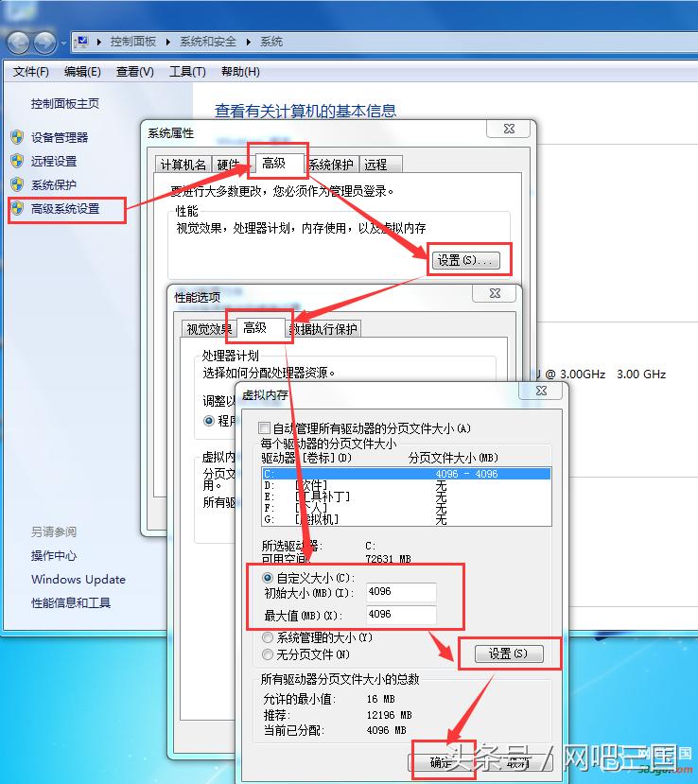Screen dimensions: 698x784
Task: Open the 帮助(H) menu
Action: pos(240,72)
